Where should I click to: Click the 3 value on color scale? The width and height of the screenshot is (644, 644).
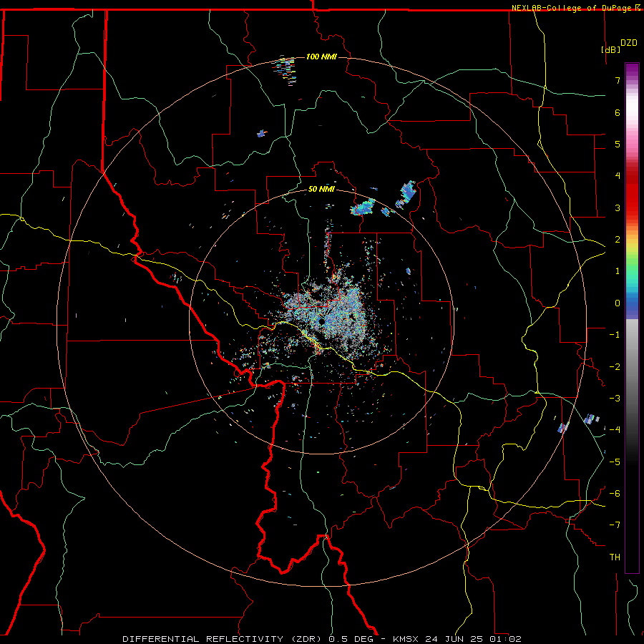pyautogui.click(x=618, y=208)
